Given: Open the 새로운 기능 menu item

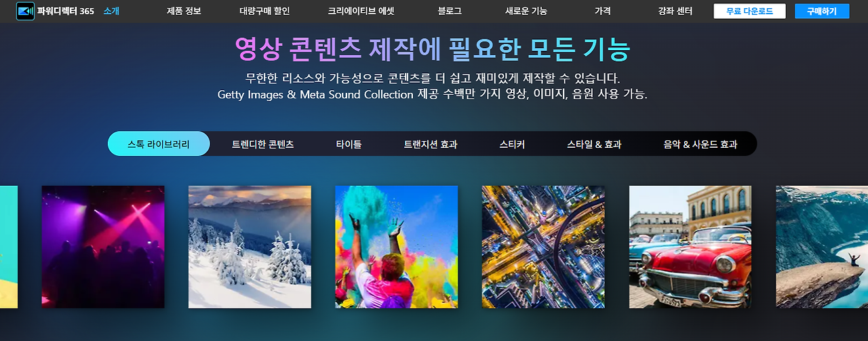Looking at the screenshot, I should click(526, 11).
